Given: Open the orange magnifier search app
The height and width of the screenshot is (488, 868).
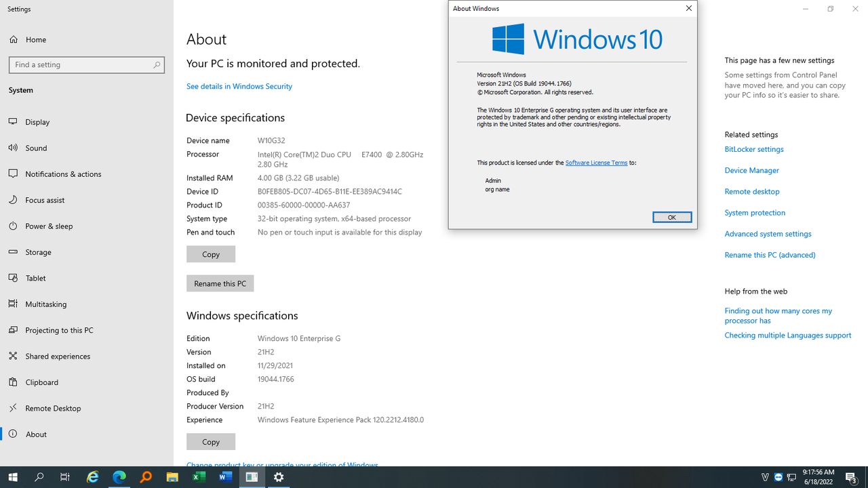Looking at the screenshot, I should (x=146, y=477).
